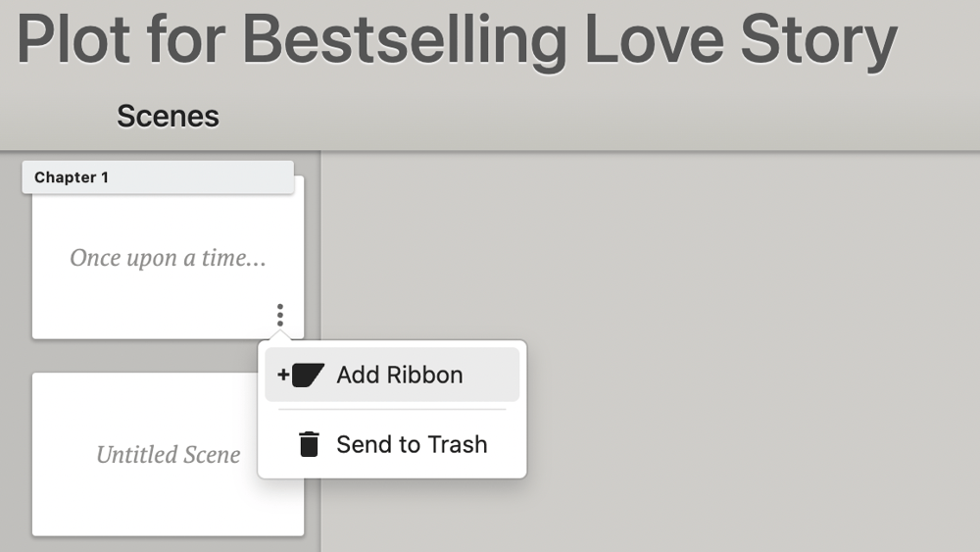Click the "Send to Trash" text label
This screenshot has height=552, width=980.
412,444
